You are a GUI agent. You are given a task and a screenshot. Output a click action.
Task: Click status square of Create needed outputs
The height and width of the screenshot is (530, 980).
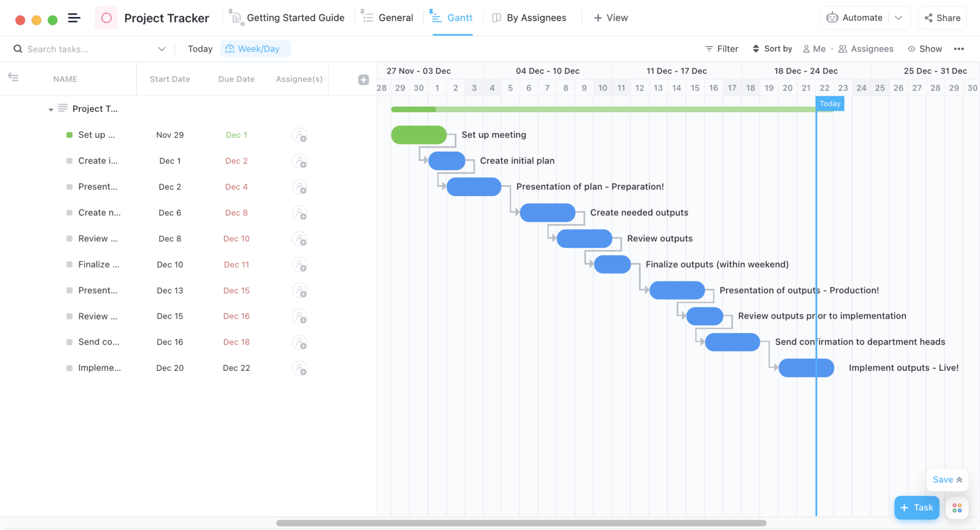point(69,213)
